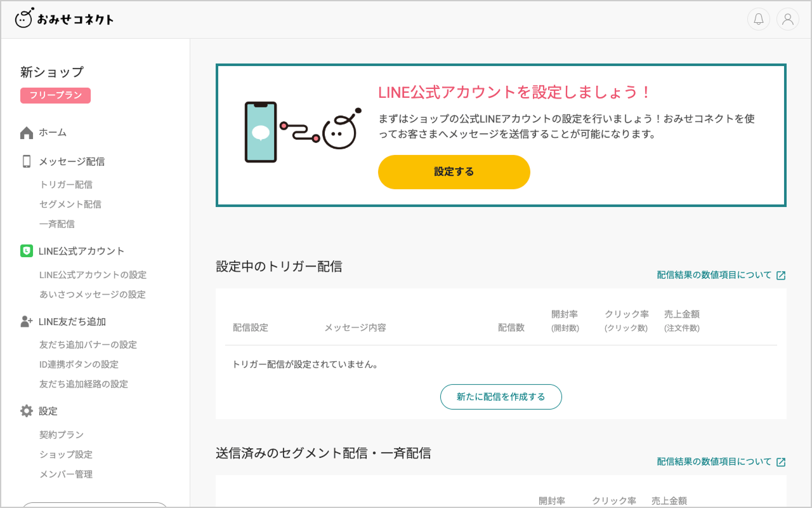Open the notifications bell icon

click(759, 19)
